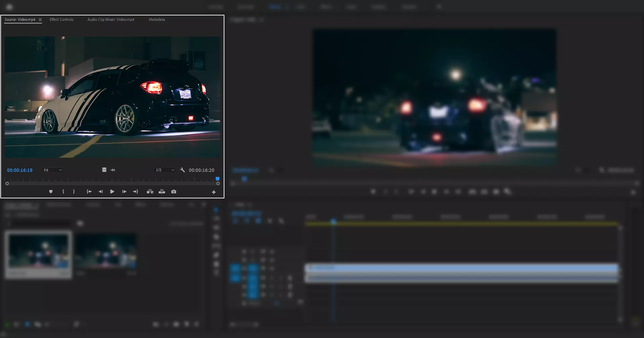Click left handle of Source zoom scroll bar
Image resolution: width=644 pixels, height=338 pixels.
point(7,184)
